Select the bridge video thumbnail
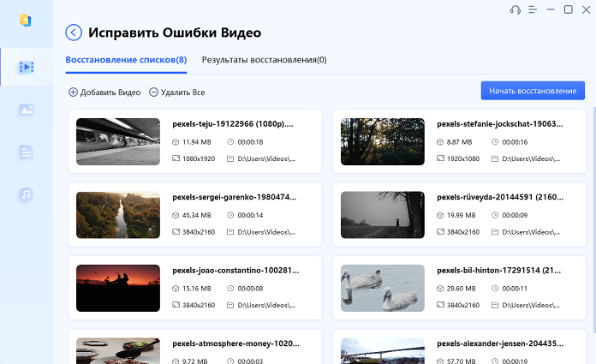The image size is (596, 364). [383, 351]
